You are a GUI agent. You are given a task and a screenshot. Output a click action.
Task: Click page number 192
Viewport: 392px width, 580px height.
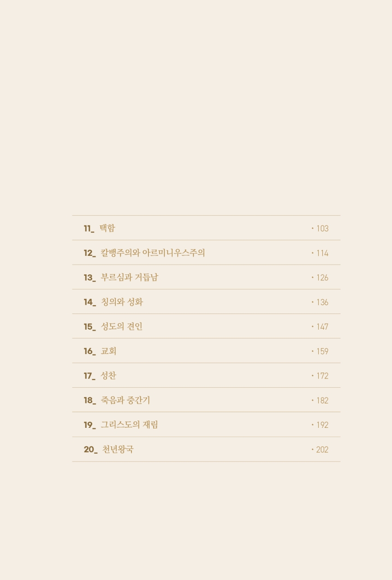coord(322,425)
